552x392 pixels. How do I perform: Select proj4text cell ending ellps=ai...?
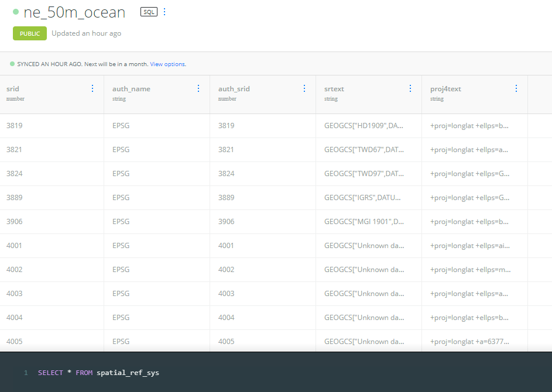(475, 245)
